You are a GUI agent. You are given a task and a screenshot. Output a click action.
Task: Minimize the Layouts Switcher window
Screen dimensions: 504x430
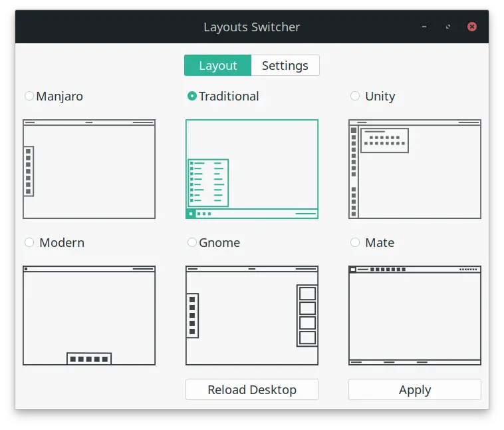(x=425, y=27)
